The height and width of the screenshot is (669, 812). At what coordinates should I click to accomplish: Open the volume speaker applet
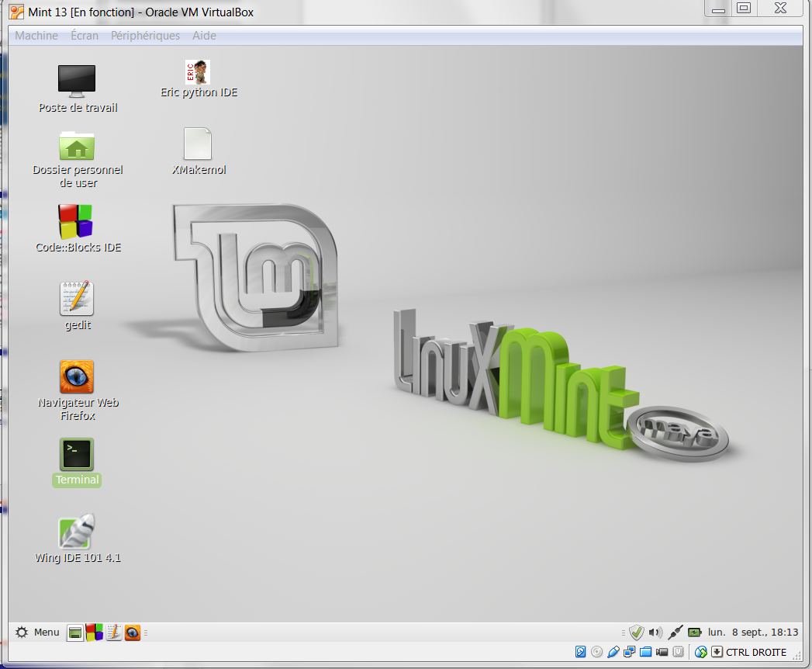655,633
